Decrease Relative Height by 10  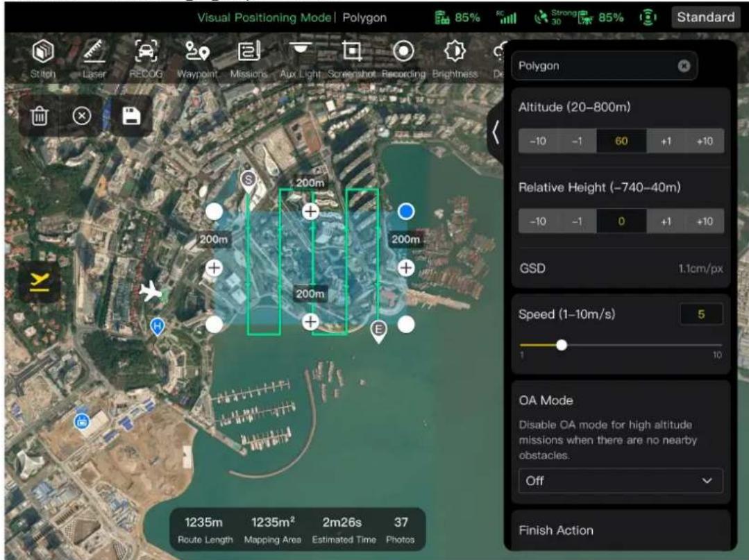coord(538,221)
